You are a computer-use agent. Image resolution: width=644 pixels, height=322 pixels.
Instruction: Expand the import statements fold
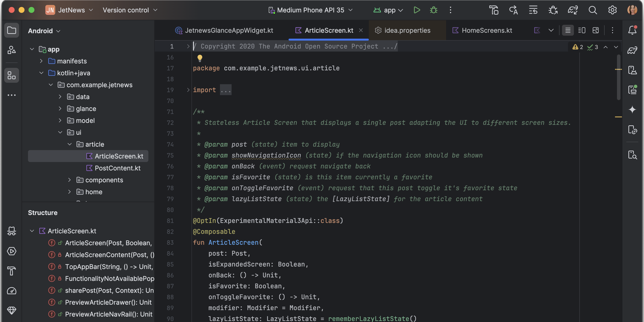pyautogui.click(x=188, y=90)
